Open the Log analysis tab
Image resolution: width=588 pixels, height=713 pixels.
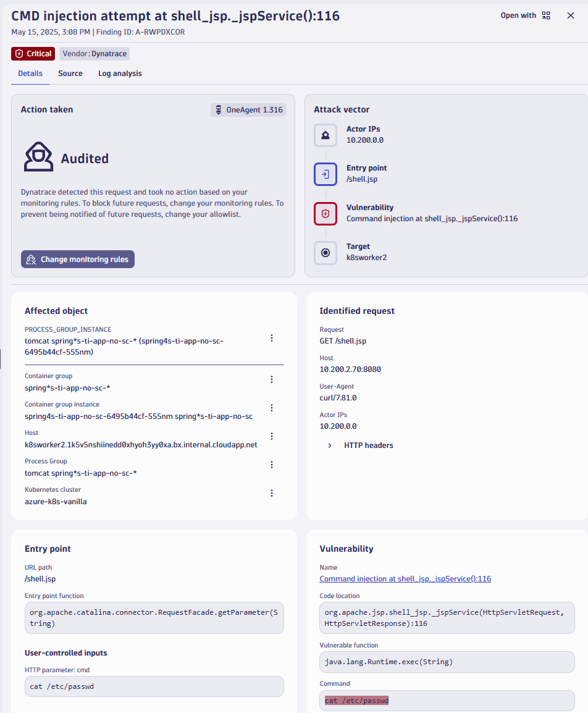pos(119,73)
